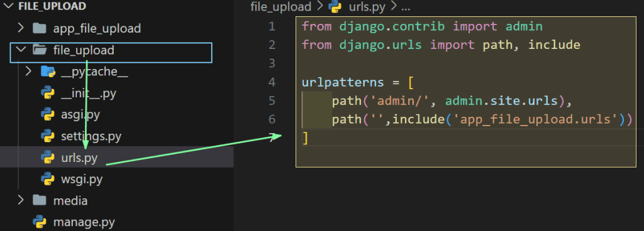Open settings.py from the file tree

[91, 136]
